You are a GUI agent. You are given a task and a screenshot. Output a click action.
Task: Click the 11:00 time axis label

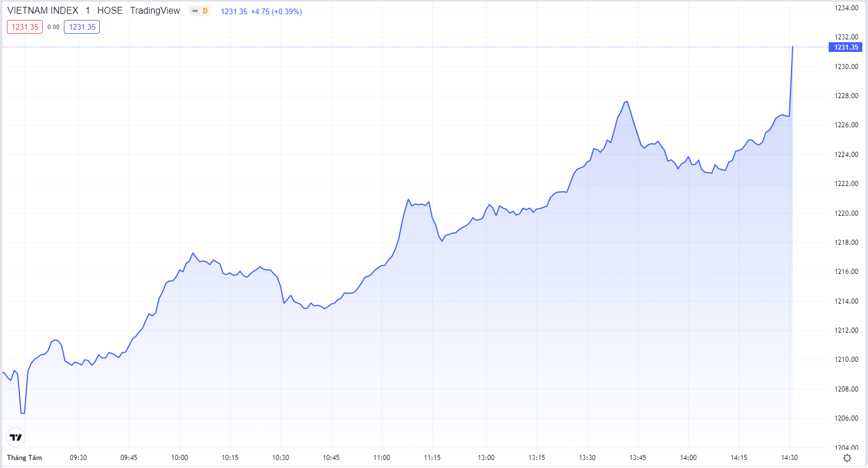[x=382, y=458]
